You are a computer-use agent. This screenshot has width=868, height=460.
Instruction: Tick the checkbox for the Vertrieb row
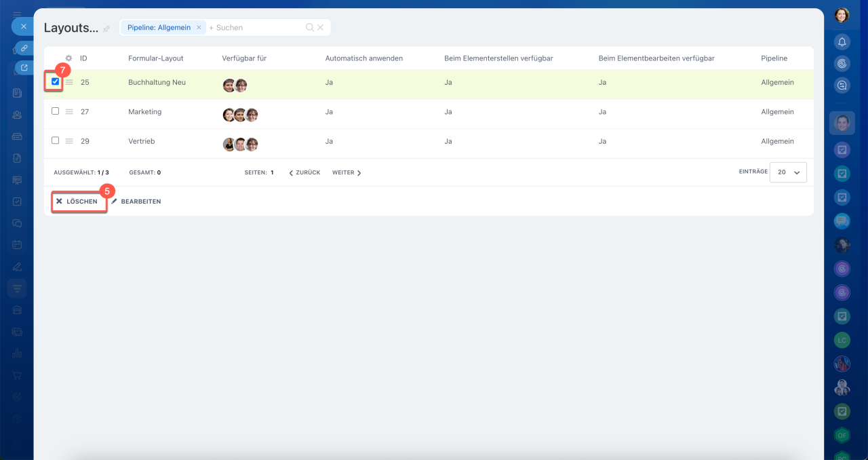[56, 140]
